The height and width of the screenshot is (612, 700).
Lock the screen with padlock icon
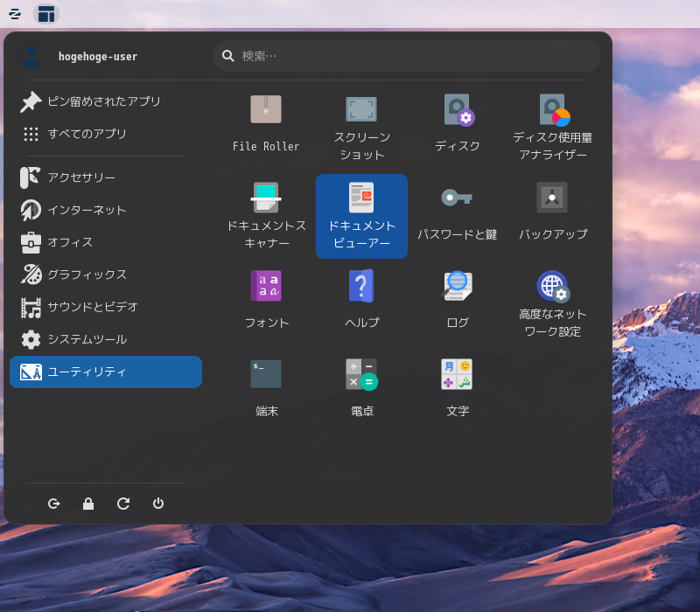point(88,504)
